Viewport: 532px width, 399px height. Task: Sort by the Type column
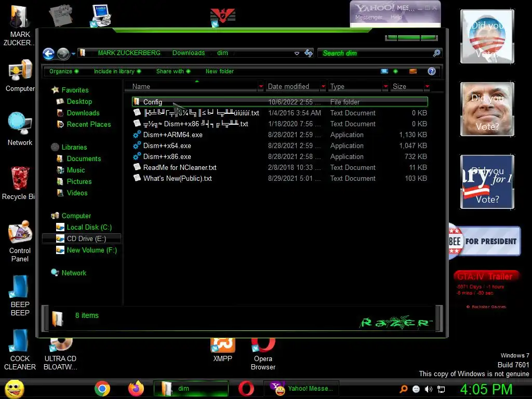355,87
